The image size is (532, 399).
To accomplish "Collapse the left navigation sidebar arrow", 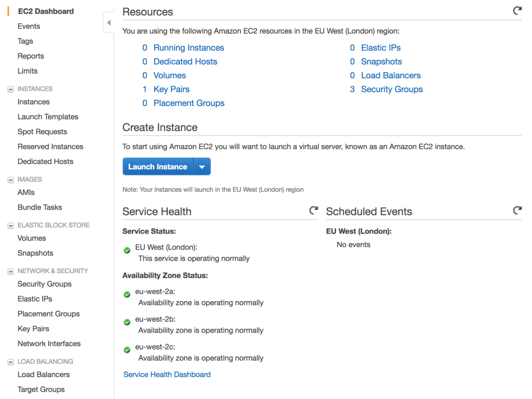I will pyautogui.click(x=109, y=23).
